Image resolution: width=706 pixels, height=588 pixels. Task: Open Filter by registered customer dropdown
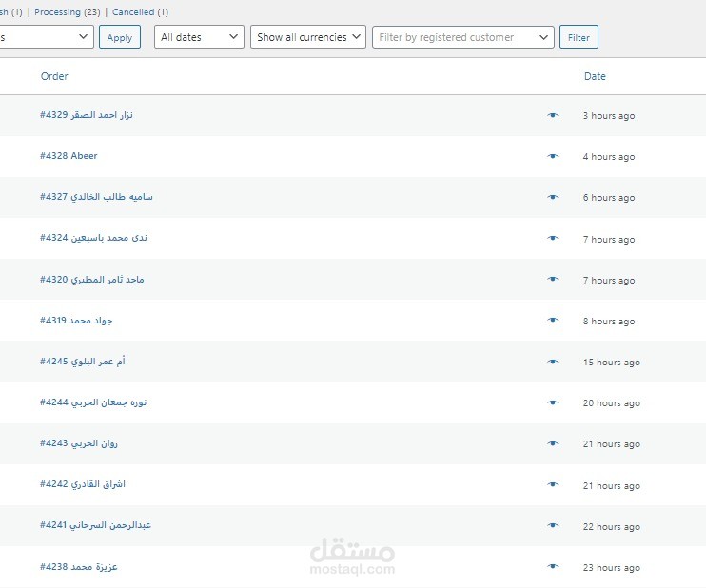coord(462,37)
